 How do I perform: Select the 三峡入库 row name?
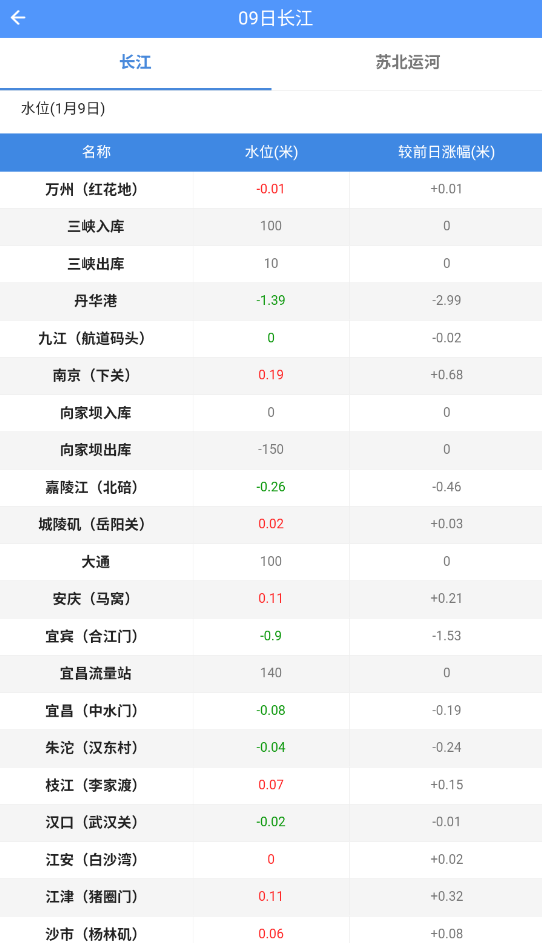[x=96, y=227]
